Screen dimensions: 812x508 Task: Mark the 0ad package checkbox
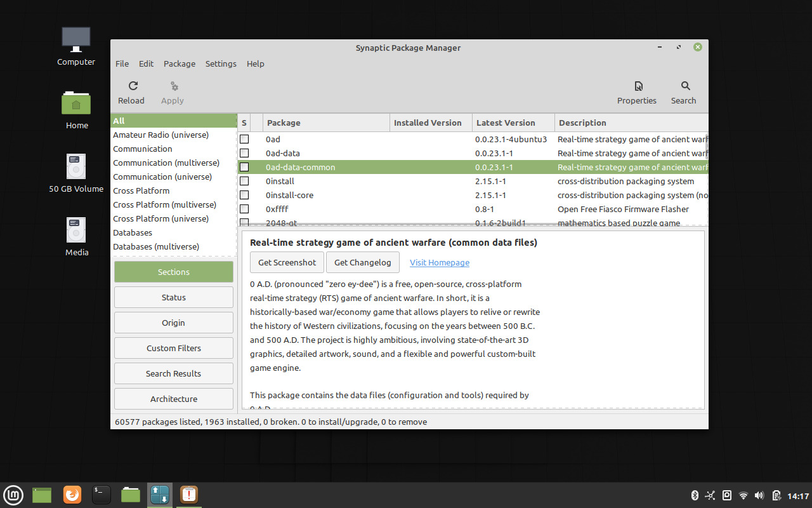click(x=244, y=139)
